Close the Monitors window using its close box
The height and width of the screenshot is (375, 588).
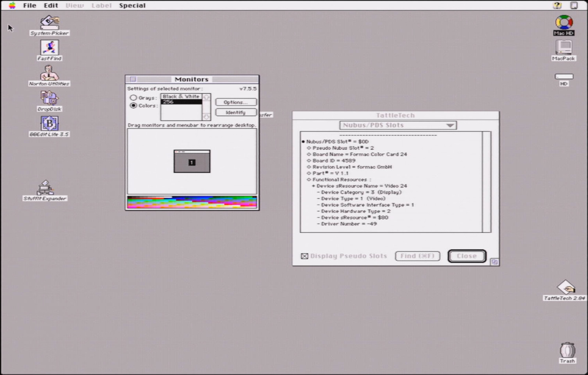pos(133,79)
